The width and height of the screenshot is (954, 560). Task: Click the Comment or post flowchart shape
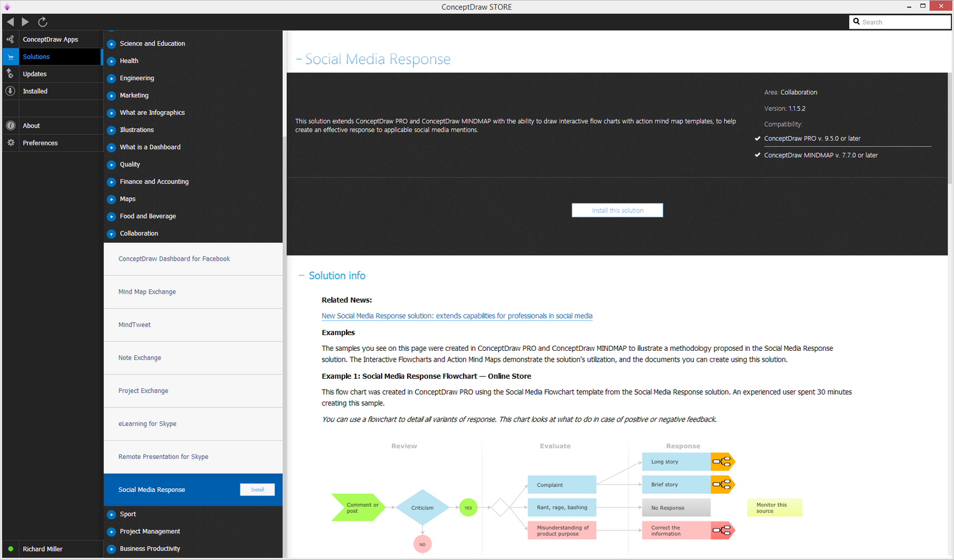(x=359, y=507)
